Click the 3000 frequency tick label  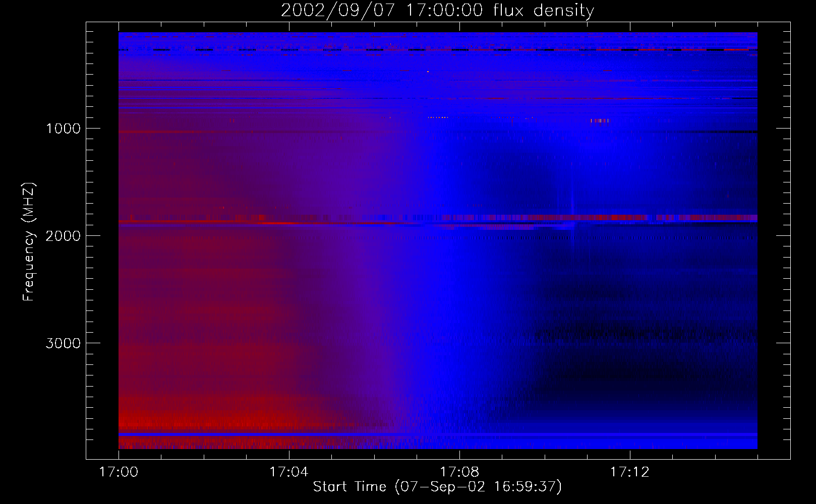[x=63, y=343]
